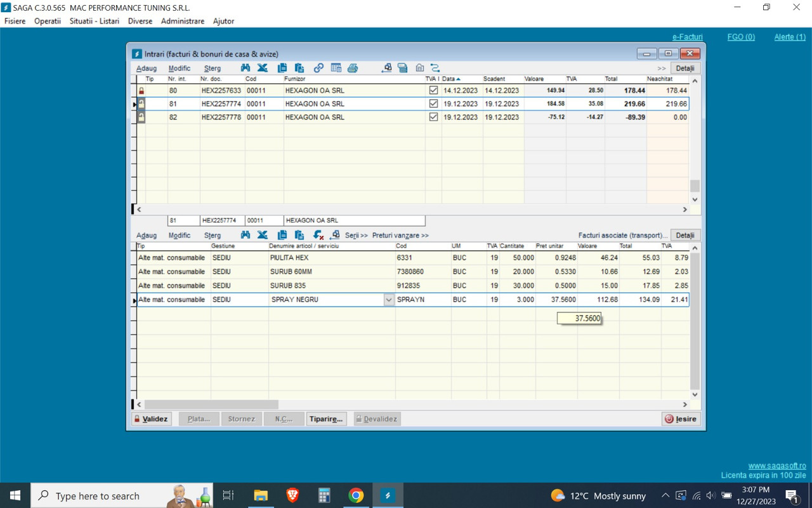Click down arrow of articles grid scrollbar
Image resolution: width=812 pixels, height=508 pixels.
[695, 395]
